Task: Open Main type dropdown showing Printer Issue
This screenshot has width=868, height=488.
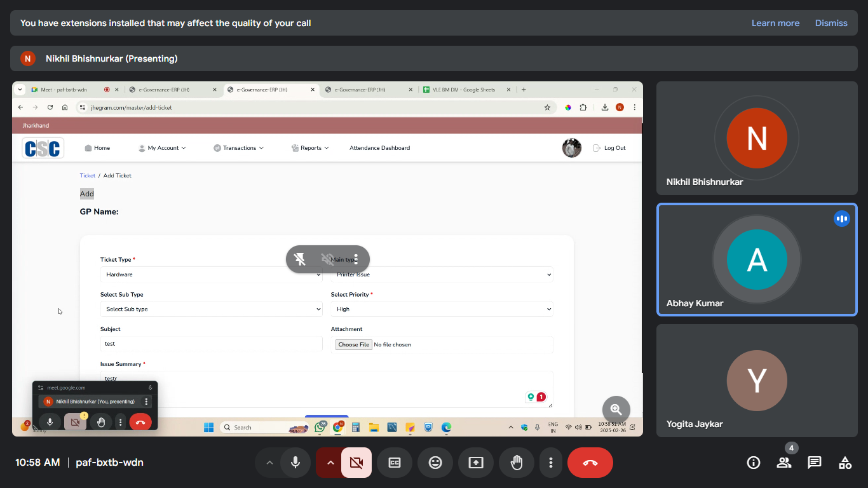Action: click(442, 274)
